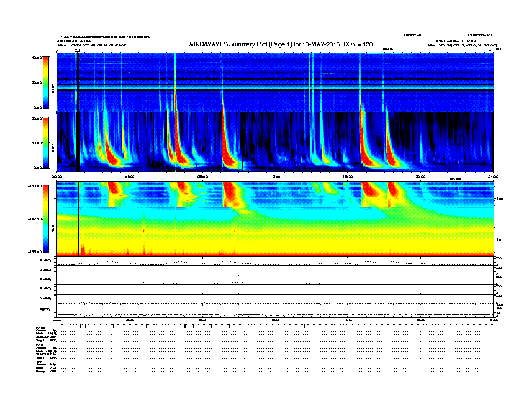Click the red vertical burst line in the top spectrogram
Image resolution: width=532 pixels, height=411 pixels.
click(222, 82)
